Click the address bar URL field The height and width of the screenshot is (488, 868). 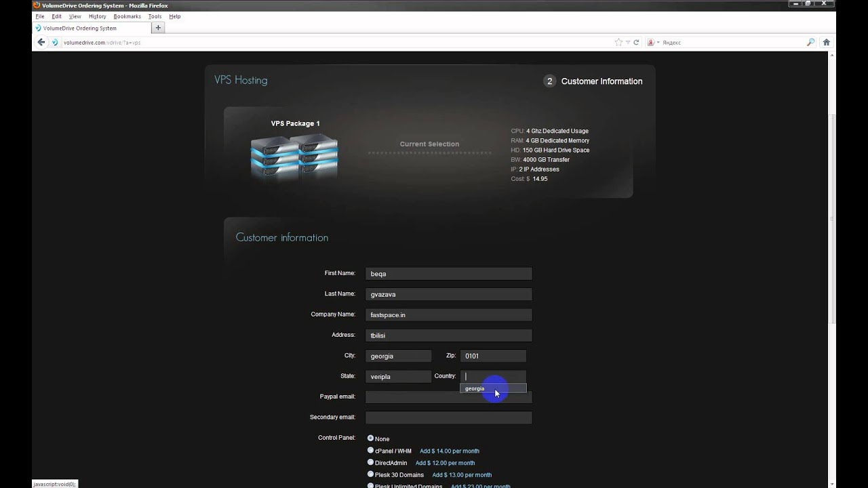click(336, 42)
